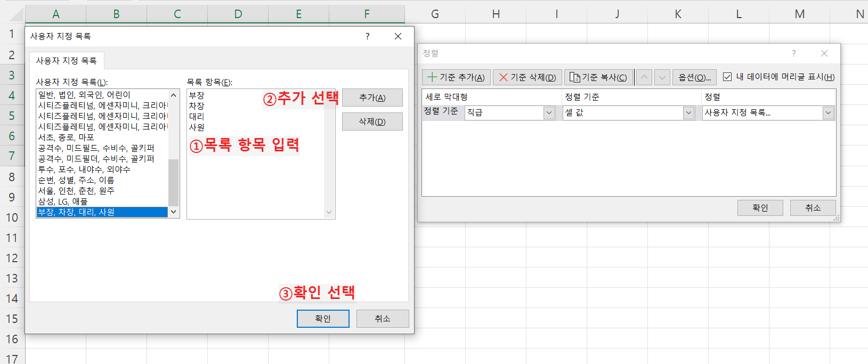Select column header D
868x364 pixels.
click(x=238, y=14)
